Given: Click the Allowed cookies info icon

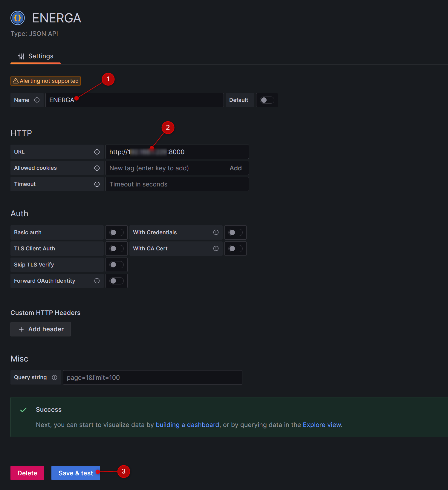Looking at the screenshot, I should pyautogui.click(x=97, y=168).
